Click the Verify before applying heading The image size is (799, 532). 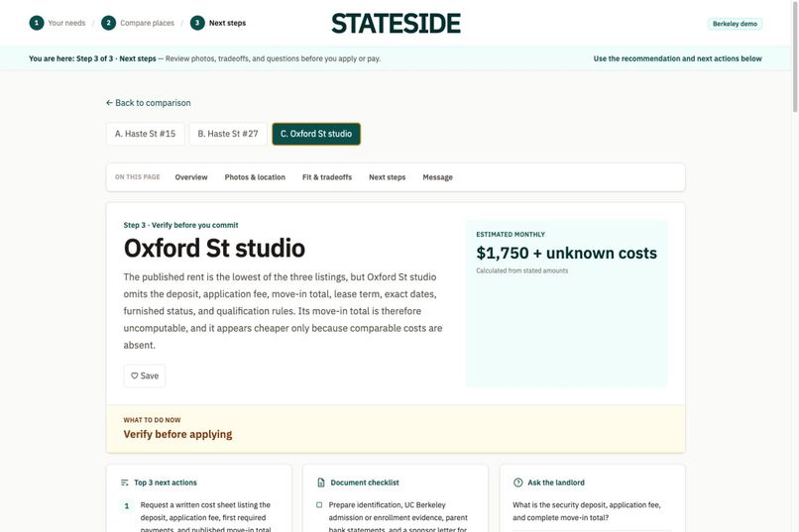tap(177, 434)
